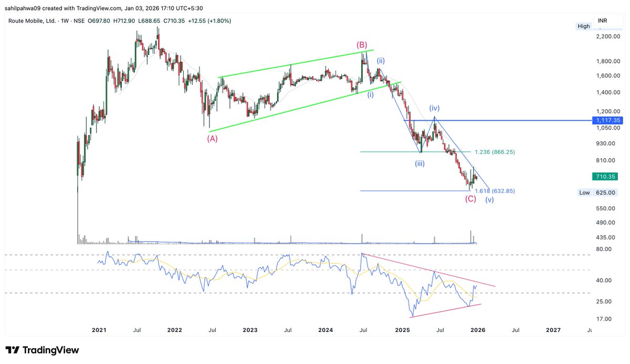Click the Low 625.00 price tag
The image size is (630, 364).
coord(597,193)
